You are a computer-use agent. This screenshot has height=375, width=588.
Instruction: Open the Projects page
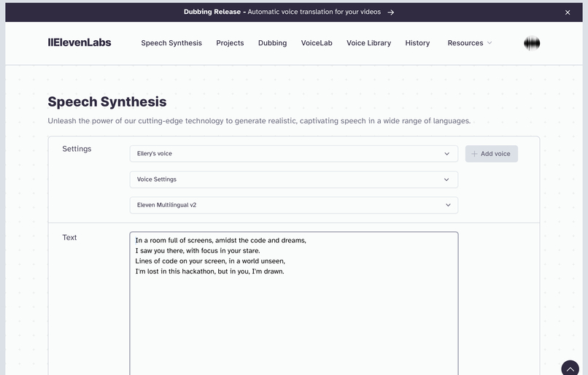point(230,43)
